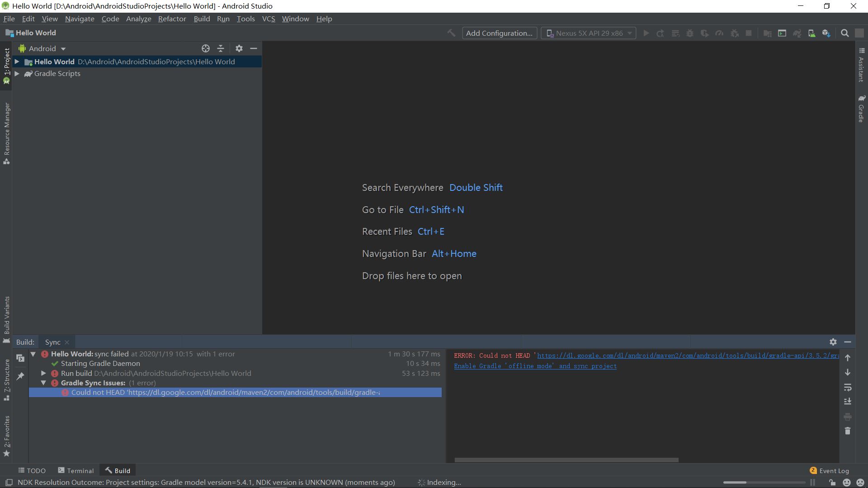Open the Navigate menu
The height and width of the screenshot is (488, 868).
(80, 19)
